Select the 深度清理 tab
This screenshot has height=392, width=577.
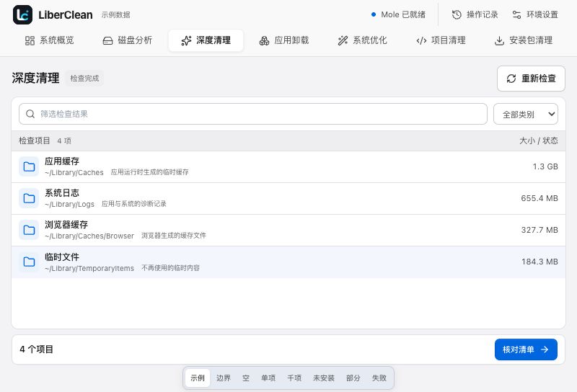tap(206, 40)
